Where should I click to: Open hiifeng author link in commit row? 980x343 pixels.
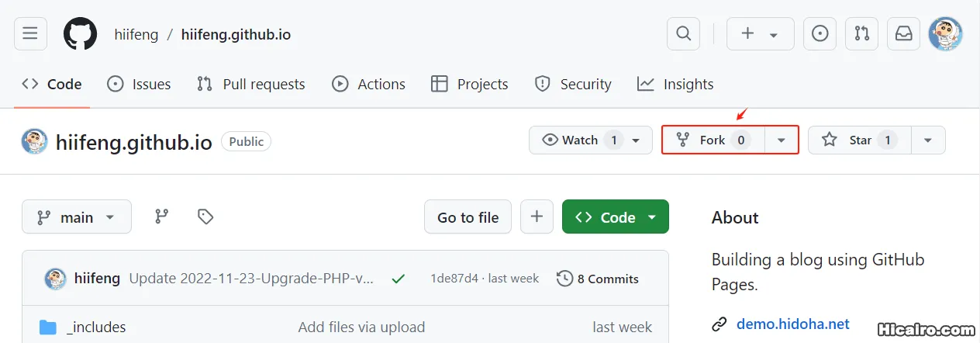tap(97, 279)
